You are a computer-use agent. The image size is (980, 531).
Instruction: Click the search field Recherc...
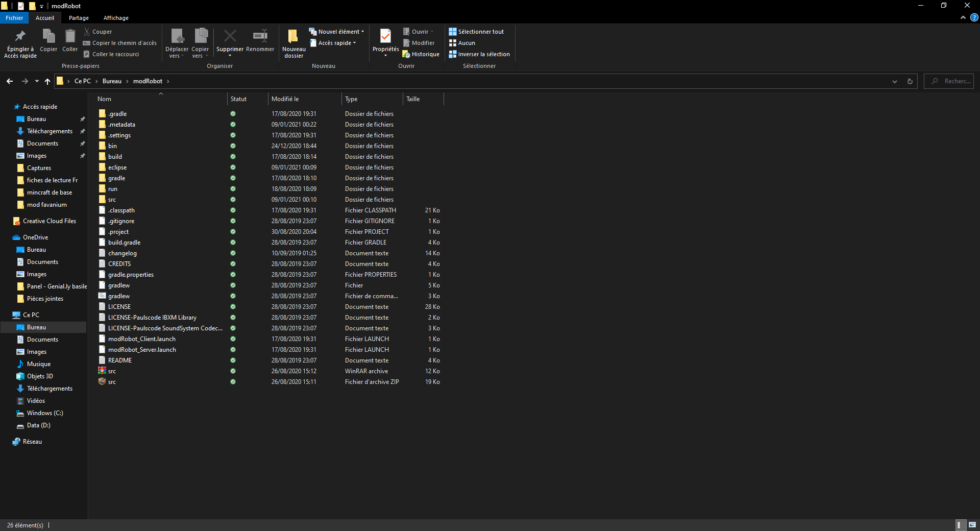(x=952, y=81)
